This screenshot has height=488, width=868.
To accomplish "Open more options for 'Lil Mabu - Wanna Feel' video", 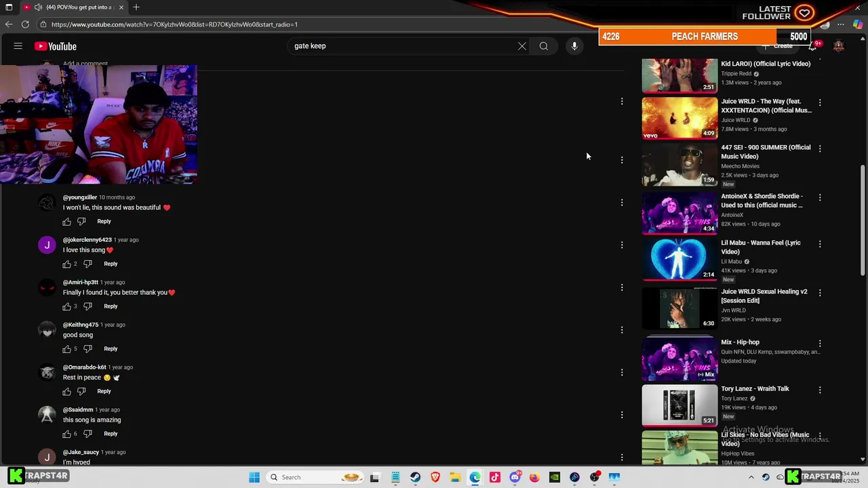I will [x=820, y=244].
